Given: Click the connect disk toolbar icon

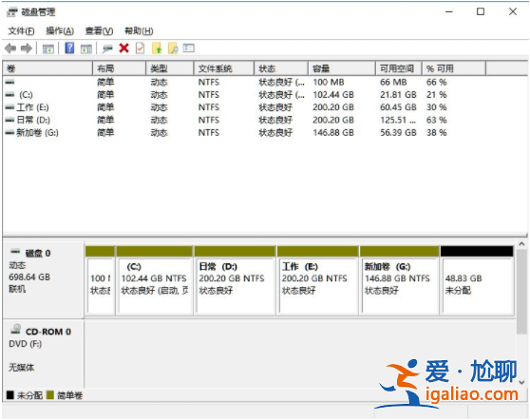Looking at the screenshot, I should (x=107, y=48).
